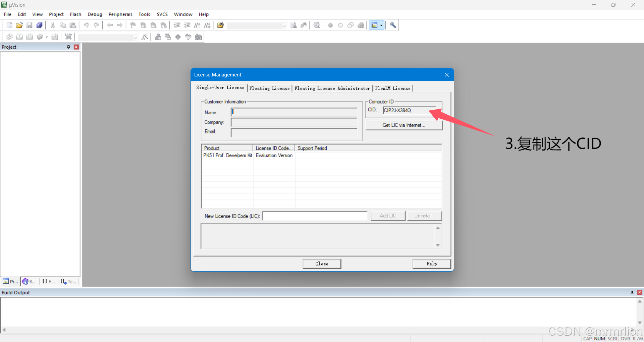Open the Find text combo box dropdown

click(x=284, y=26)
